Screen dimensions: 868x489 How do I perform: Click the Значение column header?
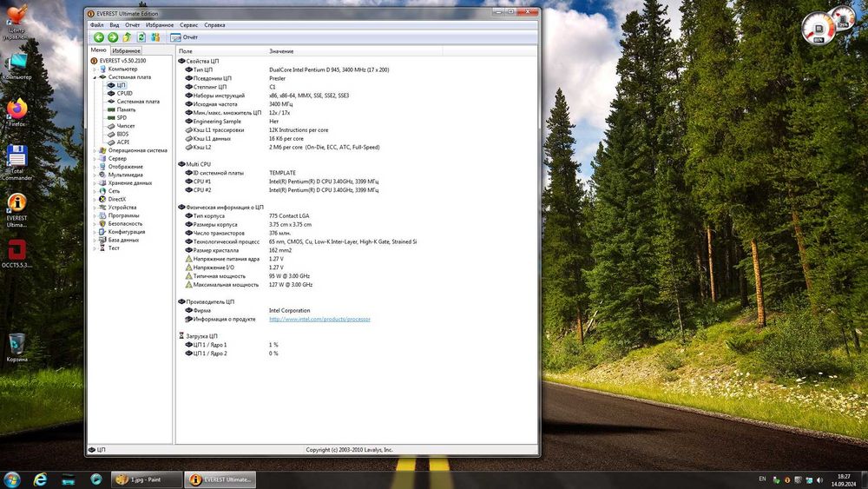click(x=354, y=51)
